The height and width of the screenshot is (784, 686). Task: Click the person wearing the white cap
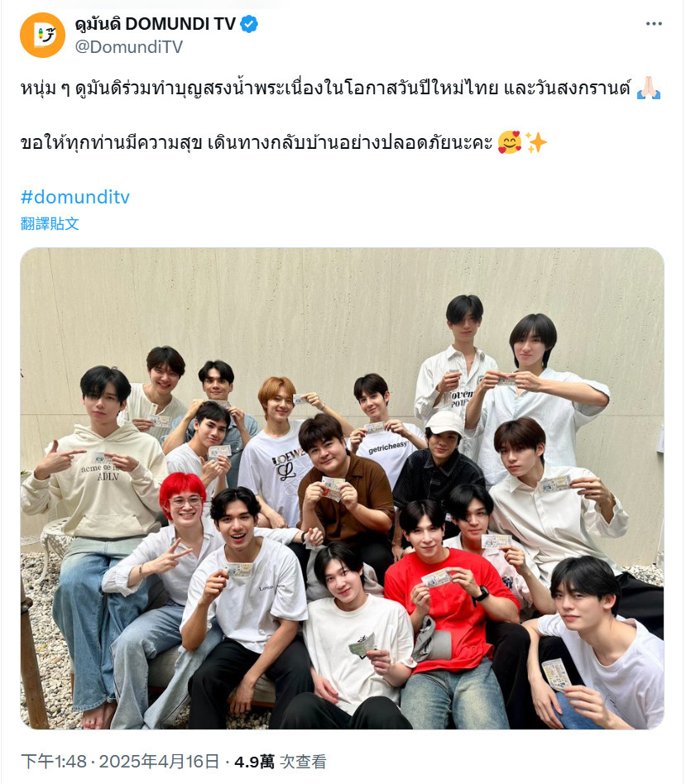tap(440, 460)
